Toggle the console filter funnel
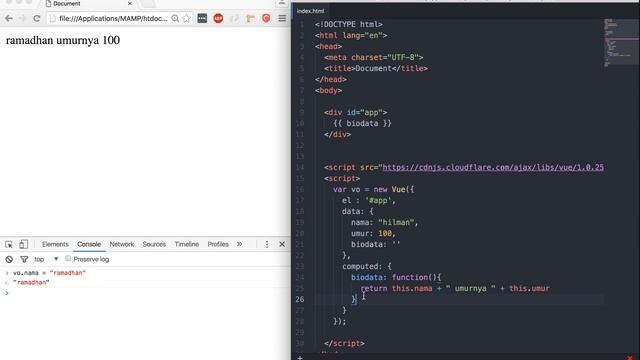The width and height of the screenshot is (640, 360). (x=24, y=259)
